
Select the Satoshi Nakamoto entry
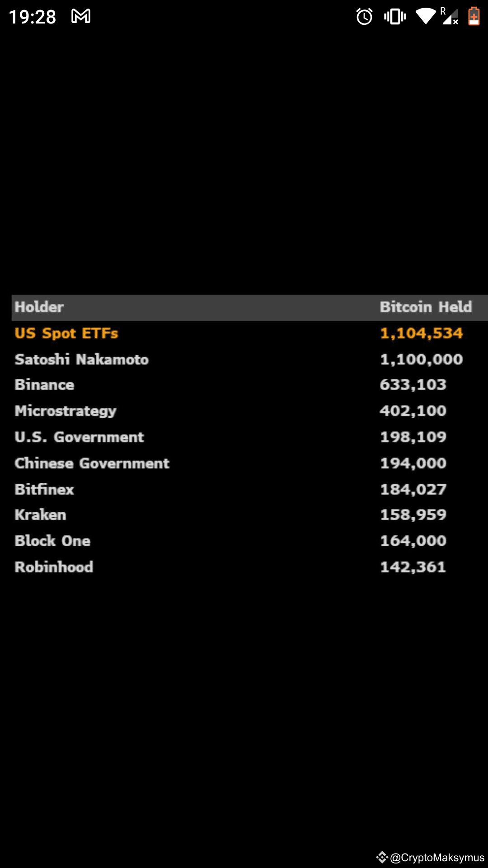pyautogui.click(x=82, y=359)
